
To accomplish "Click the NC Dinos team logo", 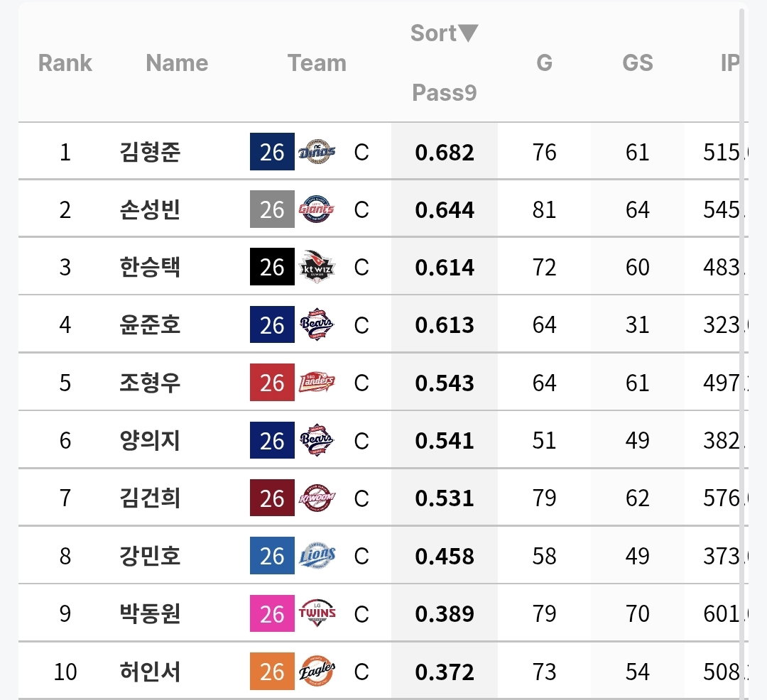I will [x=317, y=151].
